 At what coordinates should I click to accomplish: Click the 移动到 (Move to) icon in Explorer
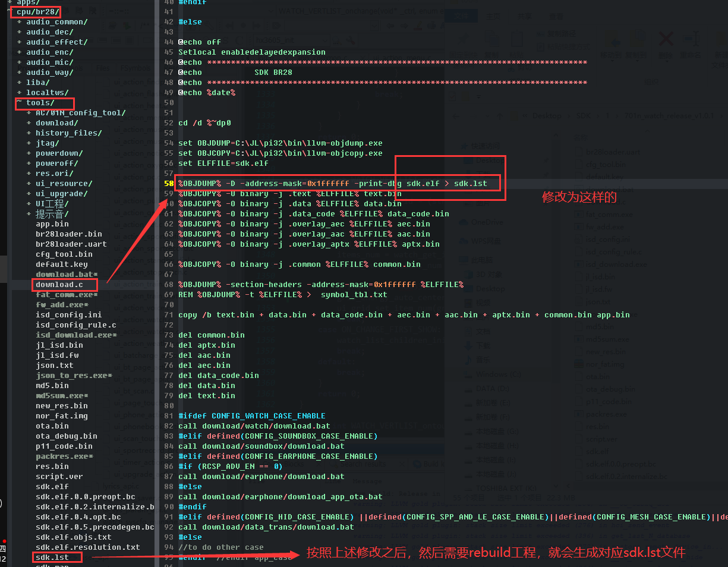[x=612, y=40]
